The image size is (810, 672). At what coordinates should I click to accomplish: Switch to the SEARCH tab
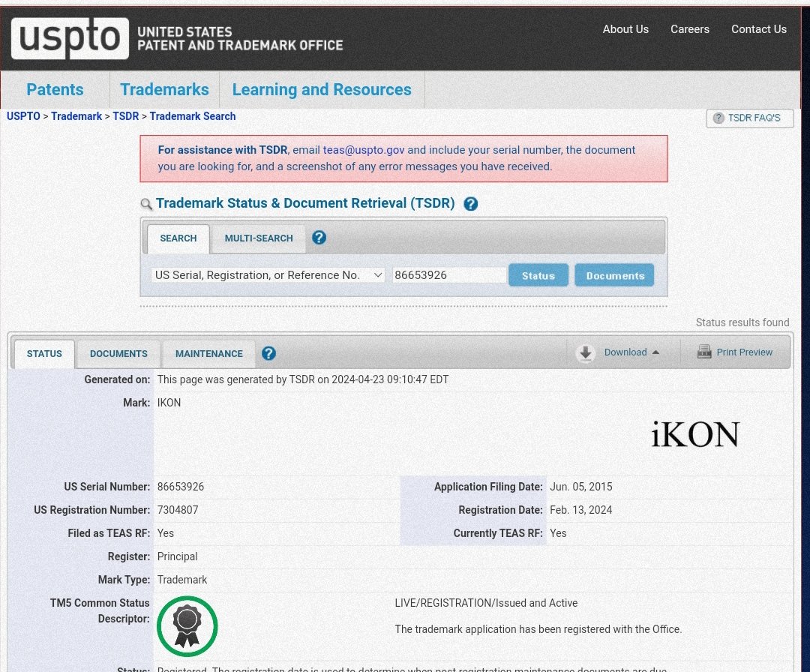pos(178,238)
